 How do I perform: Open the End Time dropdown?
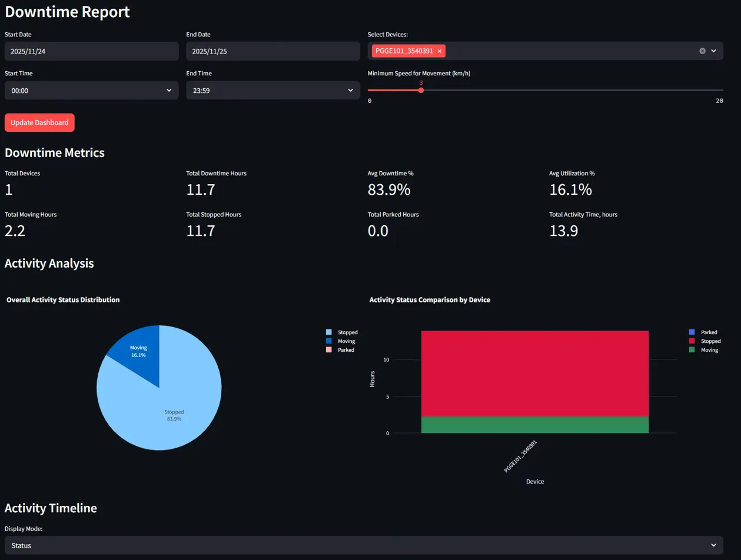(273, 91)
